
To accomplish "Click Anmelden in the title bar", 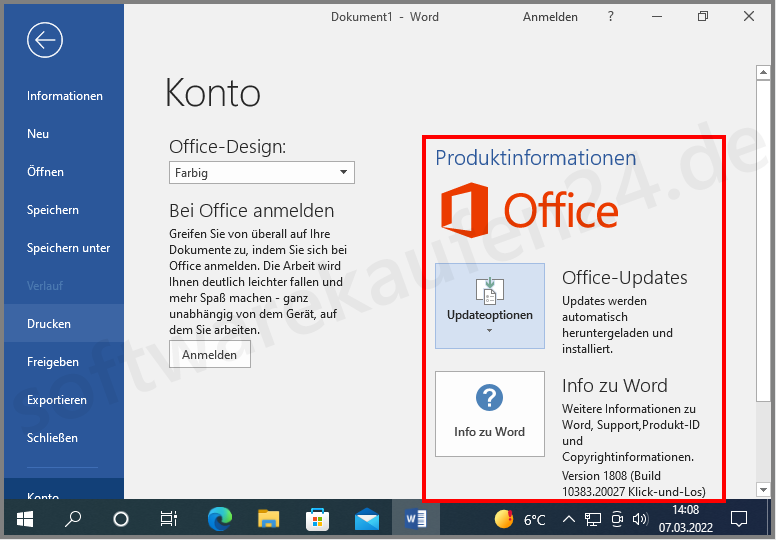I will (x=550, y=17).
